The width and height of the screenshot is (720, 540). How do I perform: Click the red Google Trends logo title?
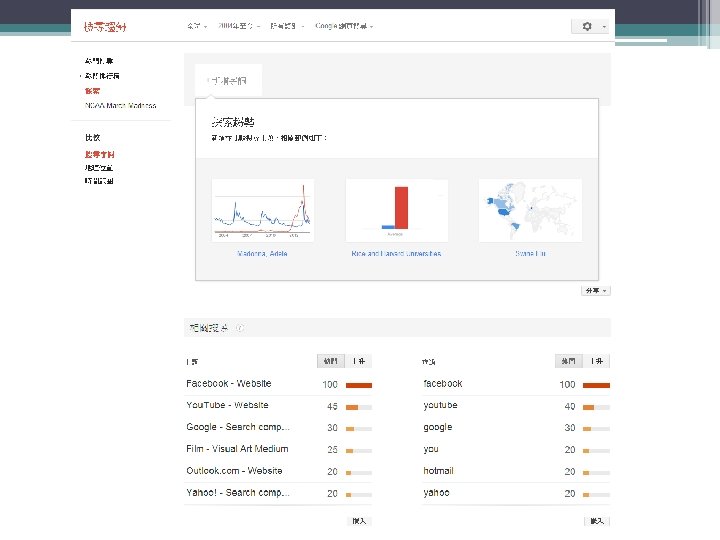[105, 27]
